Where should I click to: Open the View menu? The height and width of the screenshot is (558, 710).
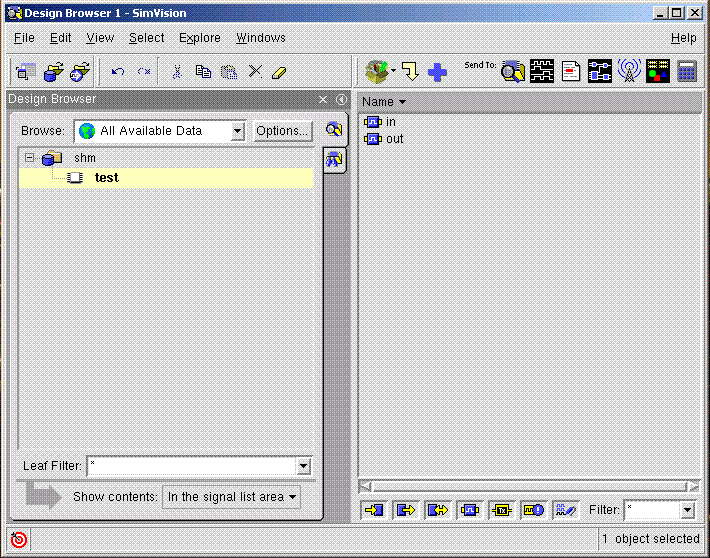click(100, 38)
